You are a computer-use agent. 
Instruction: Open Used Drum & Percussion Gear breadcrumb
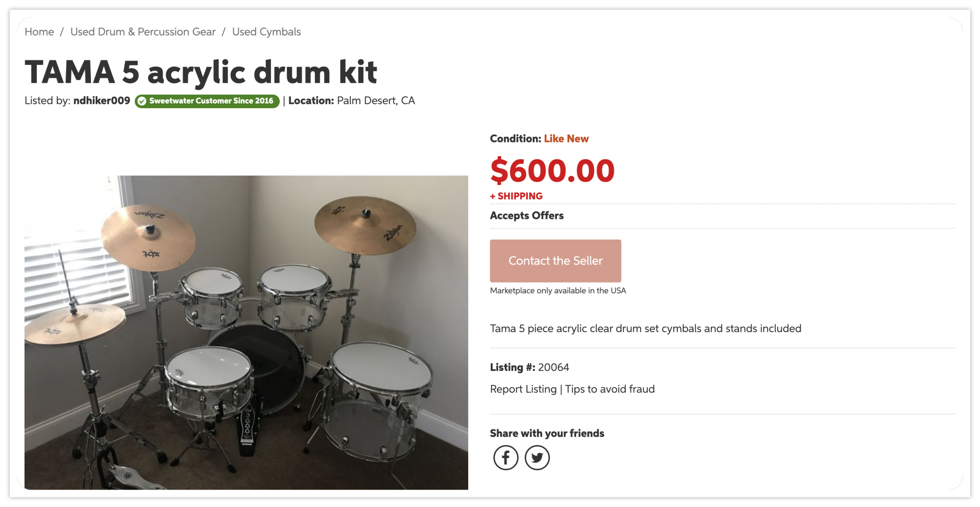pos(143,32)
